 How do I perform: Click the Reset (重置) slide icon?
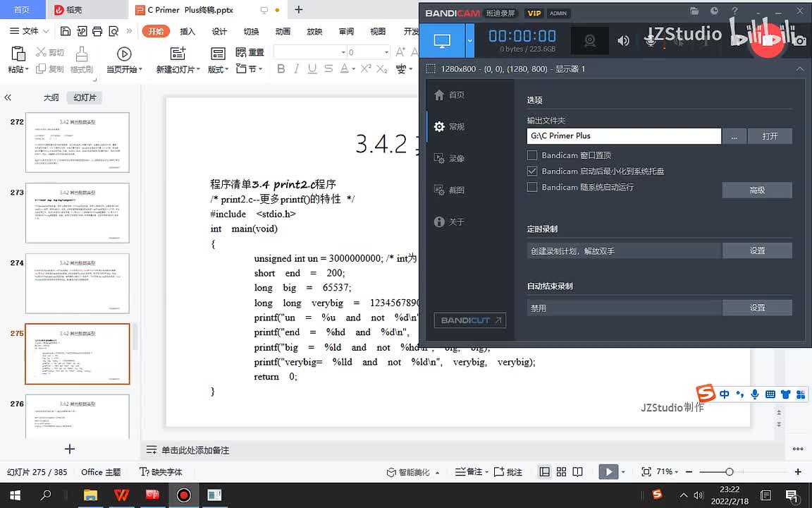pos(250,52)
